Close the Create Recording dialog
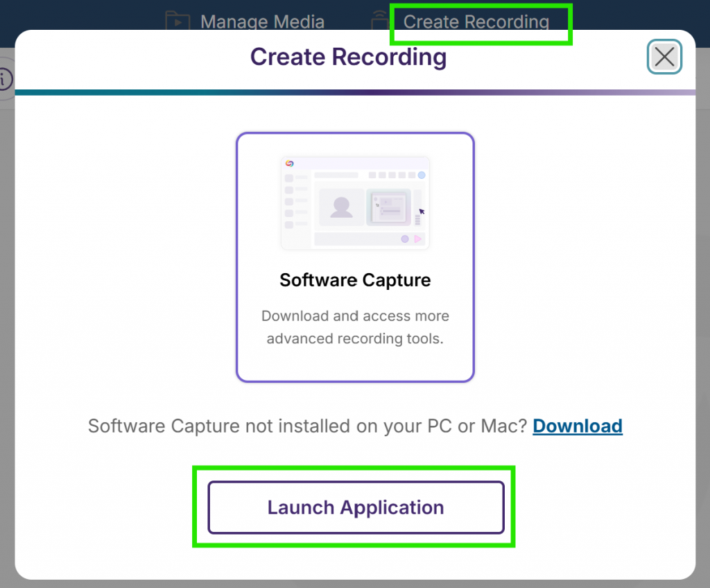Viewport: 710px width, 588px height. pos(664,57)
